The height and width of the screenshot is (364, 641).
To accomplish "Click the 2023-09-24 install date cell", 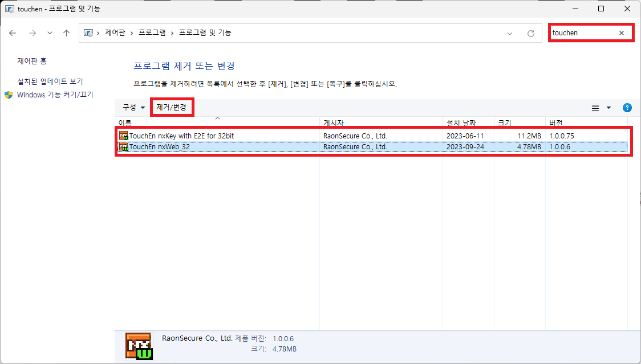I will [x=465, y=146].
